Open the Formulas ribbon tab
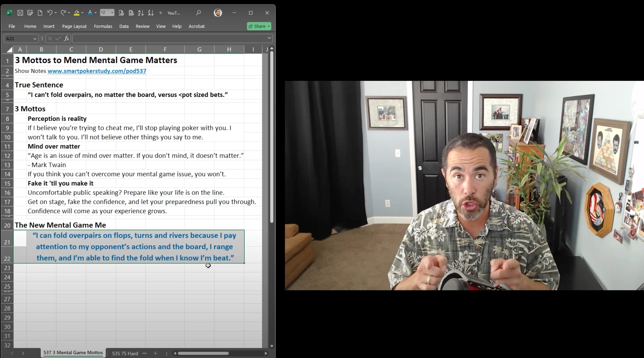The width and height of the screenshot is (644, 358). pos(103,26)
